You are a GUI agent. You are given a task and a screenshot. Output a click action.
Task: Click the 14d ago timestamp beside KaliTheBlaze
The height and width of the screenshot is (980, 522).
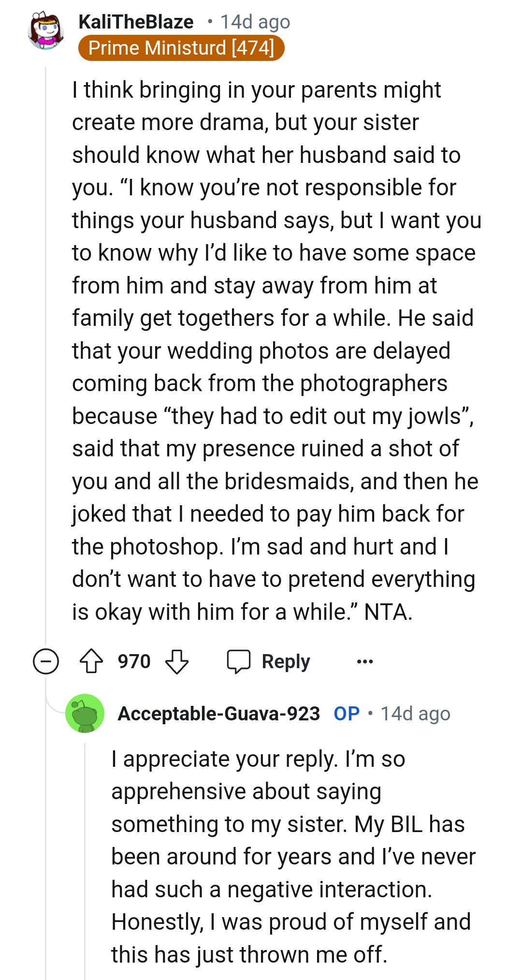[255, 22]
